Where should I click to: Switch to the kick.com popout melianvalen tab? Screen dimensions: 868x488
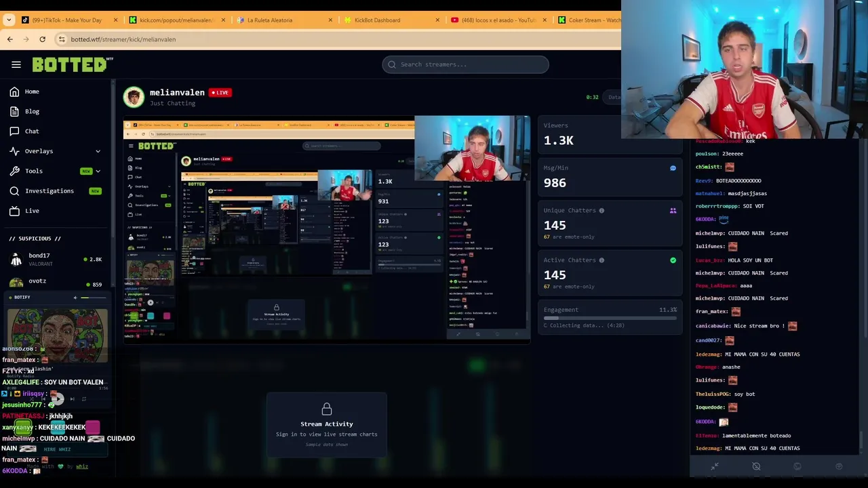(176, 20)
